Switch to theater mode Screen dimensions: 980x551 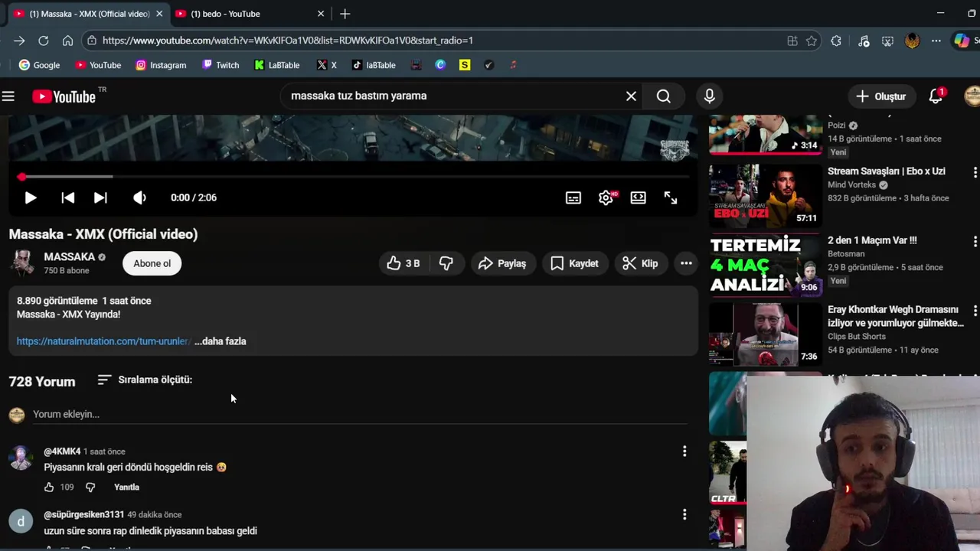pos(638,197)
